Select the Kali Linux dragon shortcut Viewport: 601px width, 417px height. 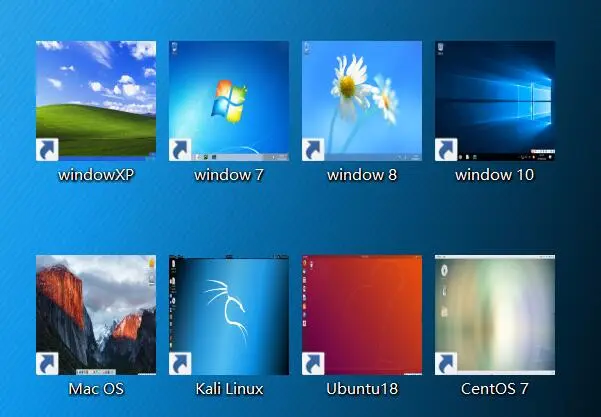(229, 315)
